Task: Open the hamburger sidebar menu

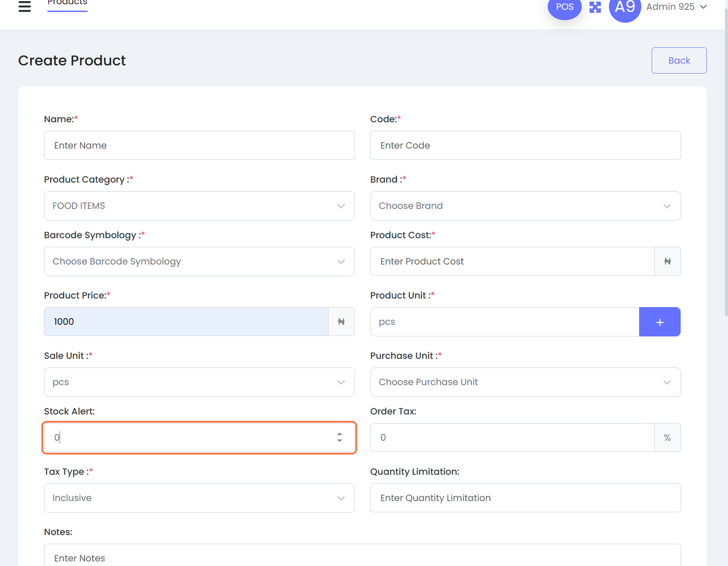Action: coord(25,6)
